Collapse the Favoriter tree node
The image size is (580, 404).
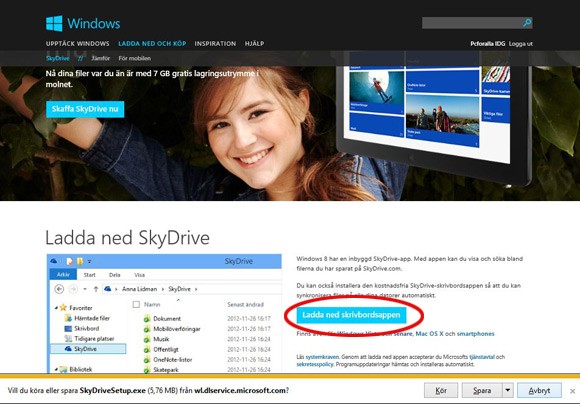[56, 308]
